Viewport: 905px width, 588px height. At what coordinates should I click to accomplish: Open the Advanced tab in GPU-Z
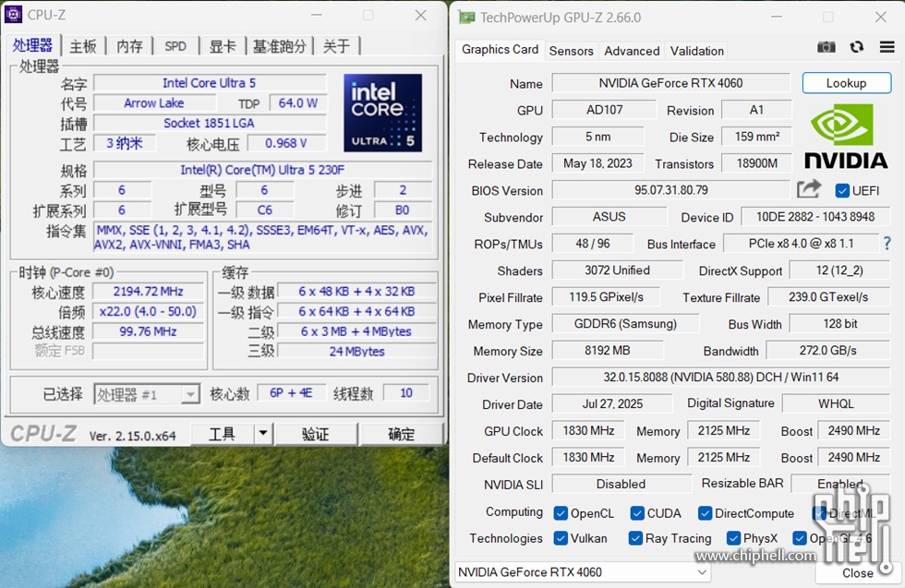click(632, 51)
